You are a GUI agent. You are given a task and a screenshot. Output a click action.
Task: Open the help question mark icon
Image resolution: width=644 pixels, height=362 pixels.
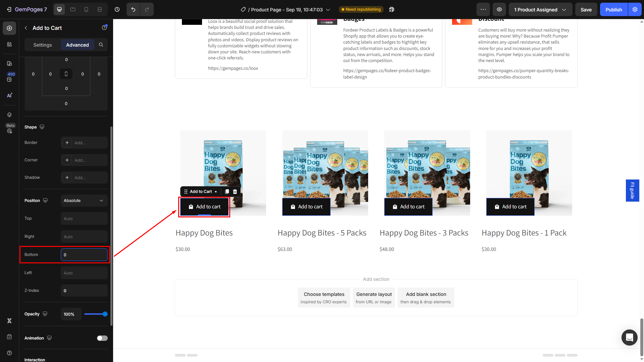coord(9,353)
